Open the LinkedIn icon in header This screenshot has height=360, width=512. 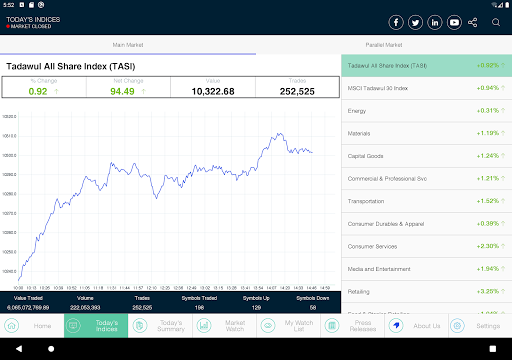click(435, 23)
